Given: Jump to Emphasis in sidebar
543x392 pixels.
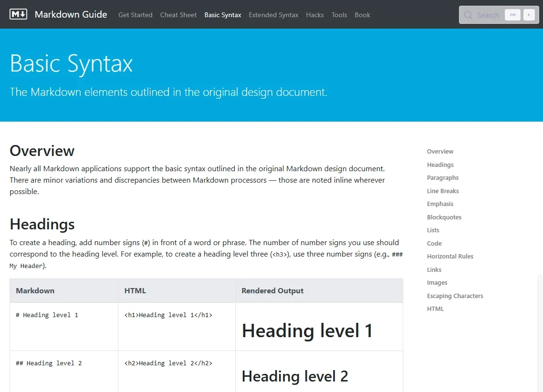Looking at the screenshot, I should tap(440, 204).
